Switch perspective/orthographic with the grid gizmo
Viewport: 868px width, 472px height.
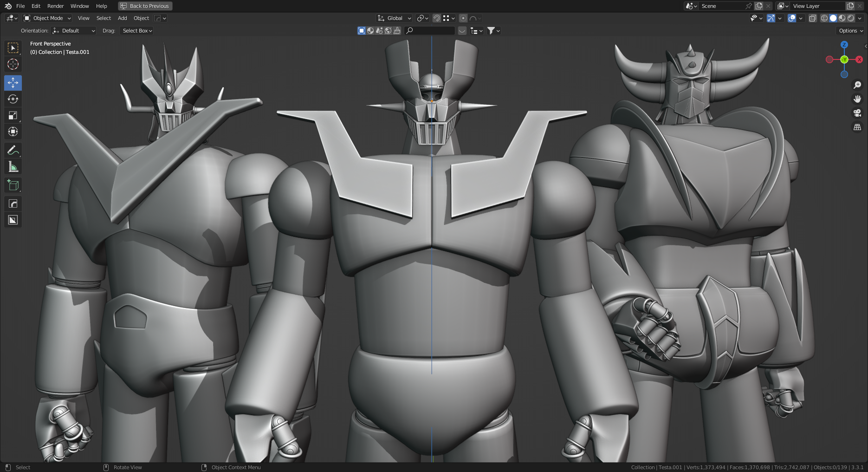coord(857,127)
